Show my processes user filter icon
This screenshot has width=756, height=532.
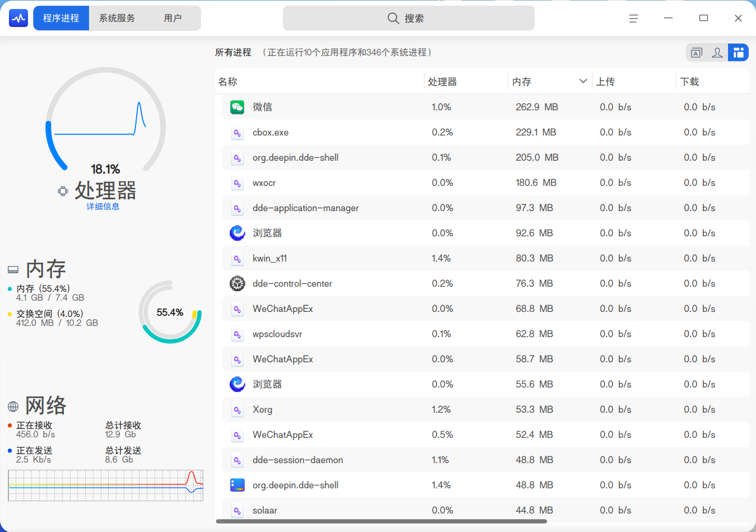tap(717, 53)
